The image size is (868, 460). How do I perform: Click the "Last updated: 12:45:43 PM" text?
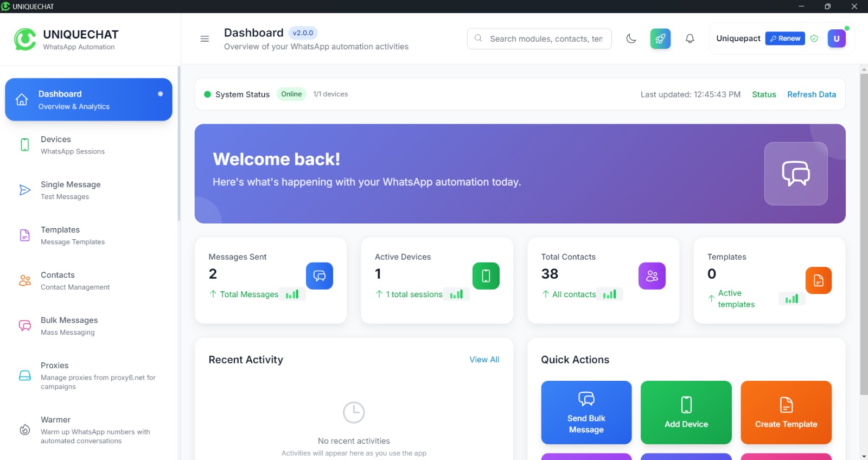(691, 94)
